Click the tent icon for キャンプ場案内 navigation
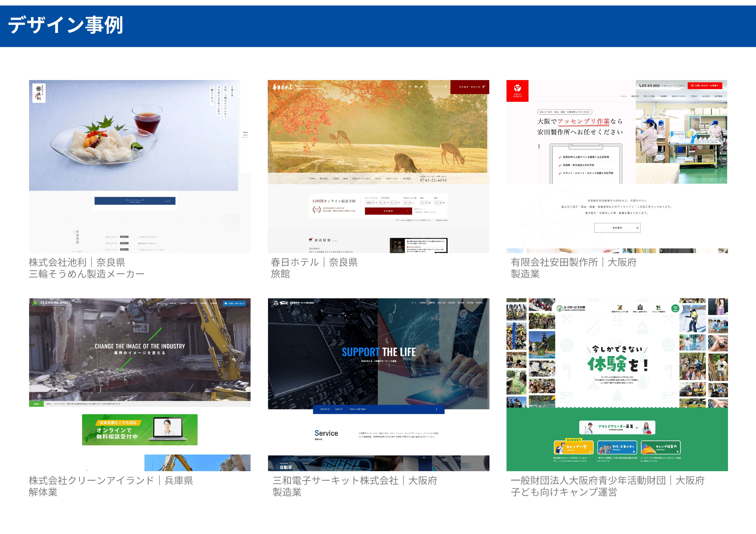This screenshot has width=756, height=534. tap(659, 307)
